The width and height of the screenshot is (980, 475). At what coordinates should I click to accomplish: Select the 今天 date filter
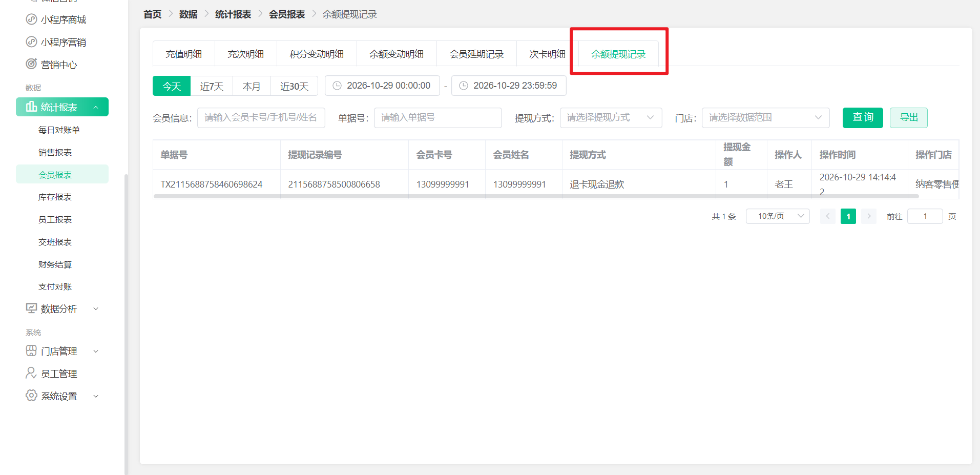(172, 86)
